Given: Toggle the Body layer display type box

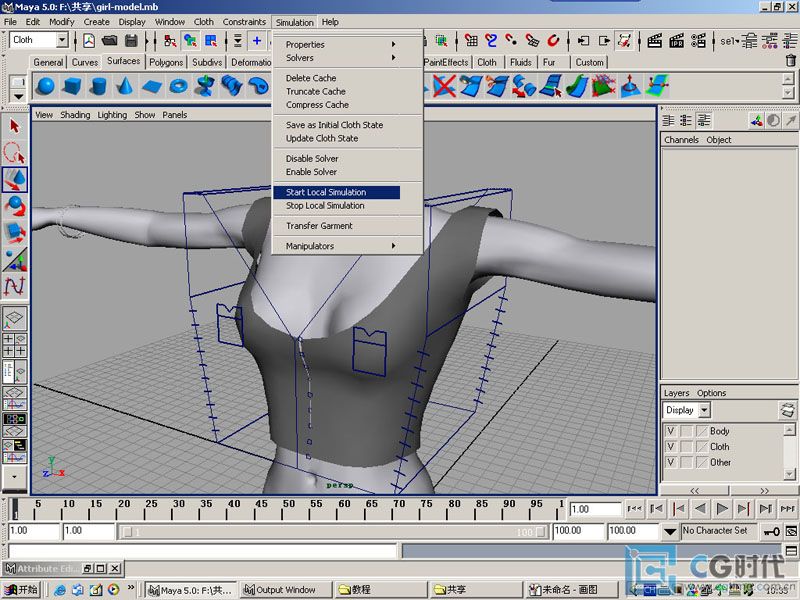Looking at the screenshot, I should click(686, 431).
